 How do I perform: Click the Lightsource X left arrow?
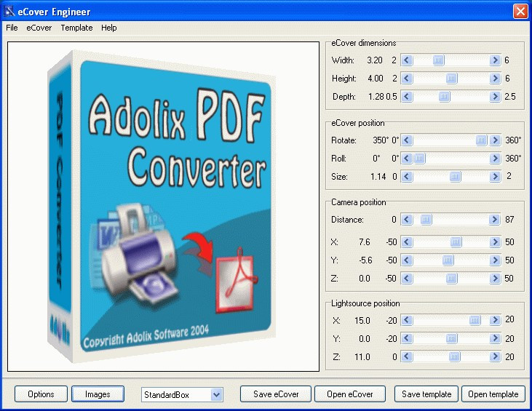click(x=407, y=320)
